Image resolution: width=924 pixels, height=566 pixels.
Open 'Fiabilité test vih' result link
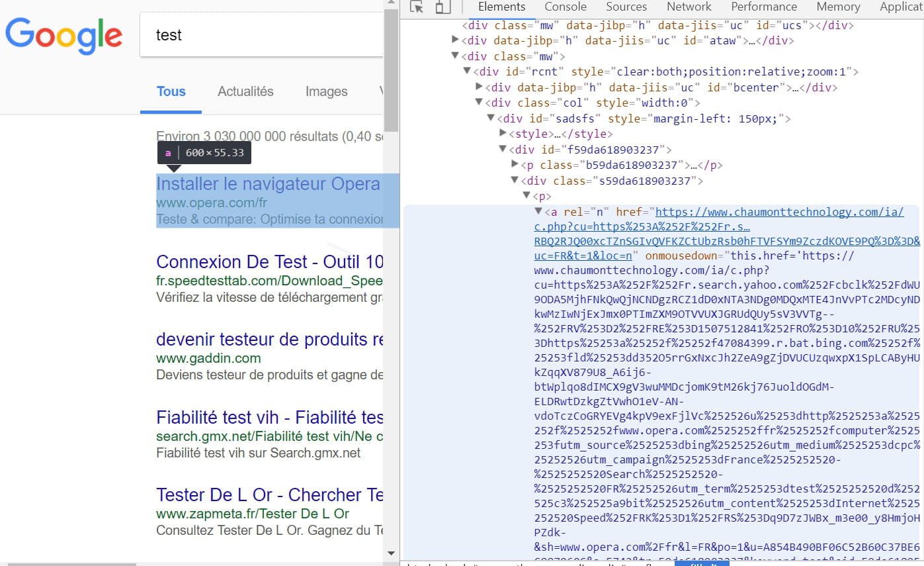coord(269,418)
